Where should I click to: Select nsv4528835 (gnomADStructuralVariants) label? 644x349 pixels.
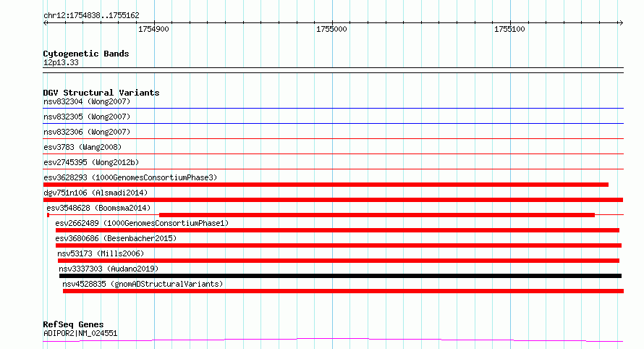[x=143, y=284]
